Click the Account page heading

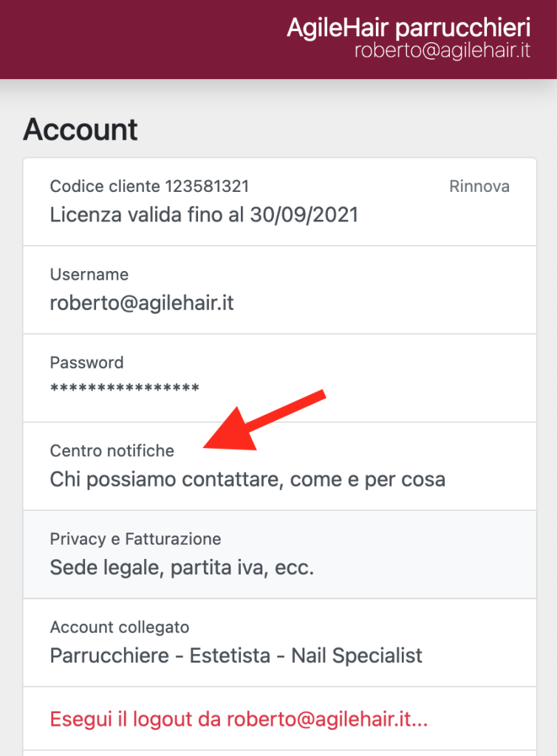pos(81,130)
